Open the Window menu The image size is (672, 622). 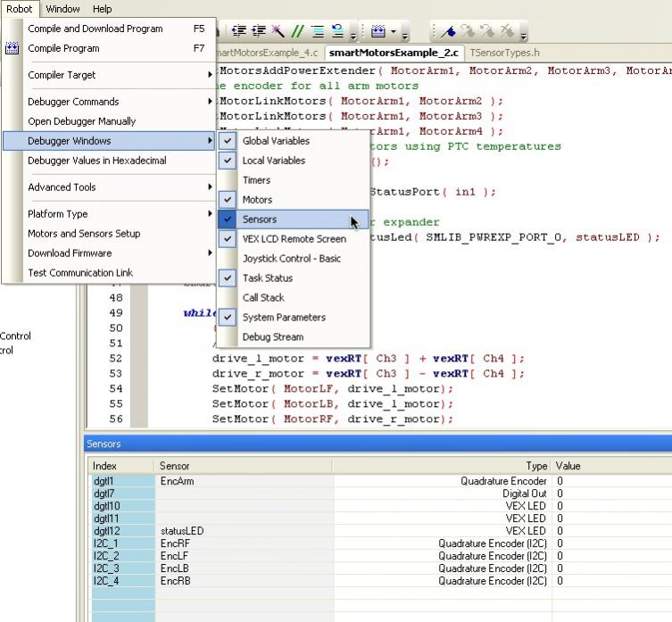coord(62,9)
